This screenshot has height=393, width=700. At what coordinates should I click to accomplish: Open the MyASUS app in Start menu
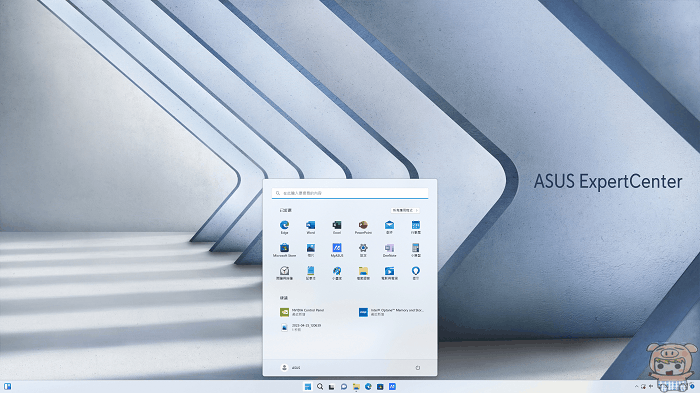click(337, 250)
